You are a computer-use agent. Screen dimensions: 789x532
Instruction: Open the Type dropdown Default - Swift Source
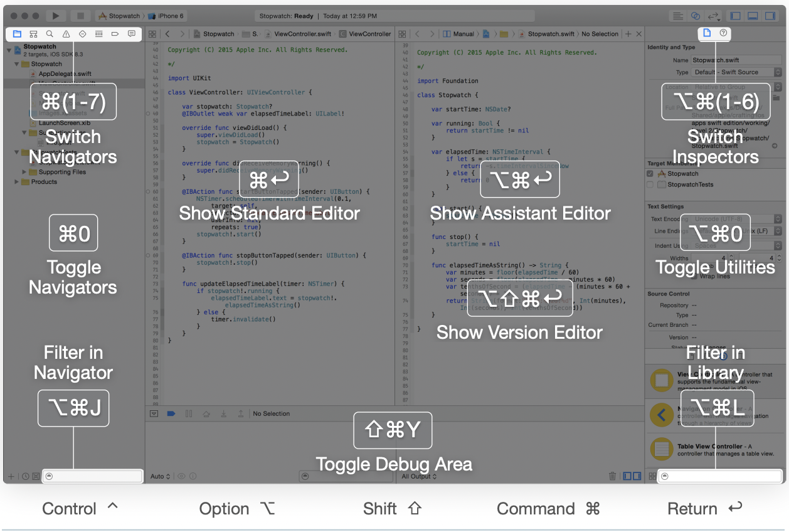click(x=736, y=72)
